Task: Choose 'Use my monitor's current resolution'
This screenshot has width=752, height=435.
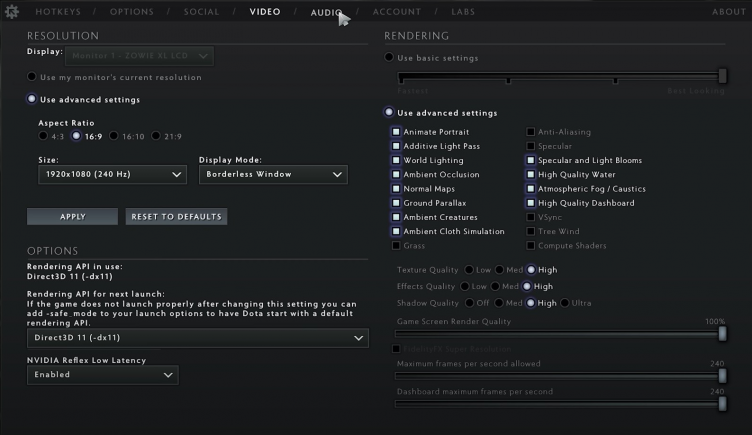Action: [32, 77]
